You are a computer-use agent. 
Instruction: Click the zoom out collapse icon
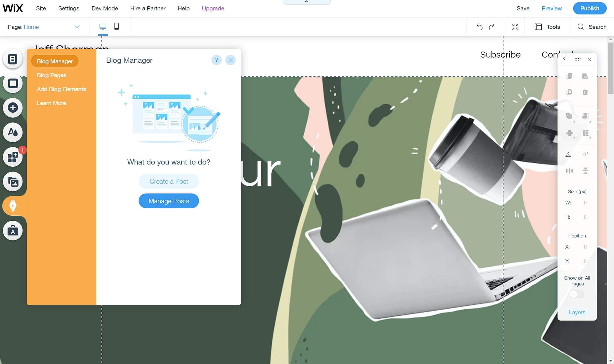point(515,27)
